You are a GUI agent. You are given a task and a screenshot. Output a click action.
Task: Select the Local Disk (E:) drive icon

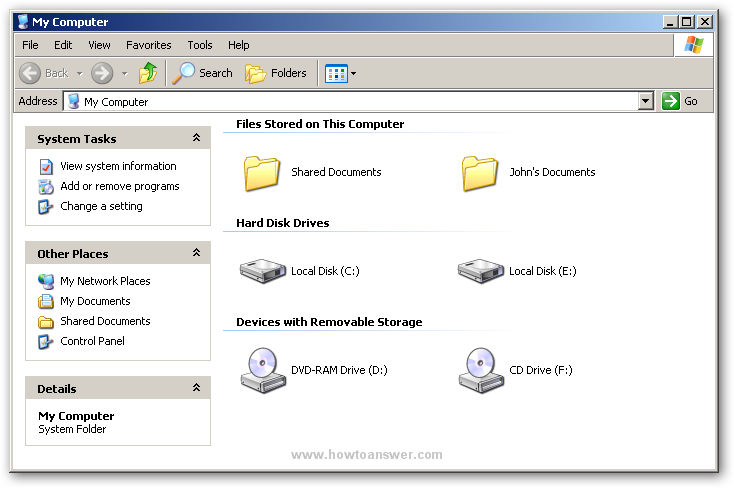point(481,271)
